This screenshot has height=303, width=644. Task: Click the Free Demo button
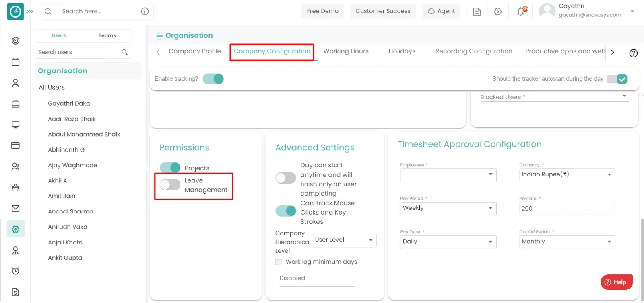click(x=323, y=11)
